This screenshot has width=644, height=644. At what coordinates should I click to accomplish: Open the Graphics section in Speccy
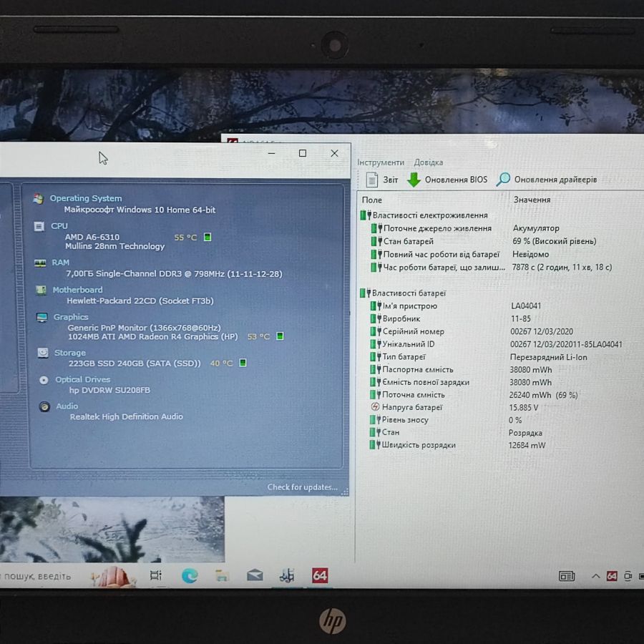71,317
